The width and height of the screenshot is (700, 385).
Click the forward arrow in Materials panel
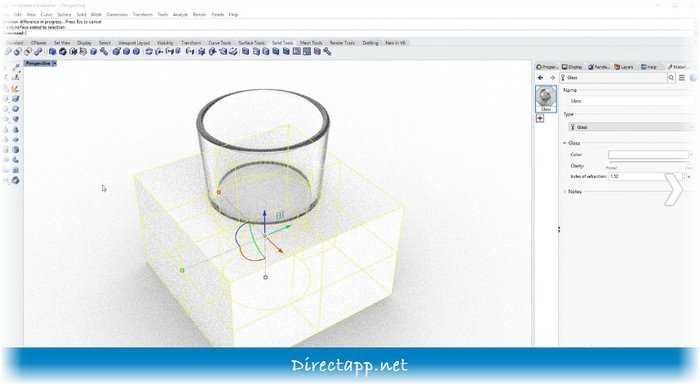click(552, 78)
